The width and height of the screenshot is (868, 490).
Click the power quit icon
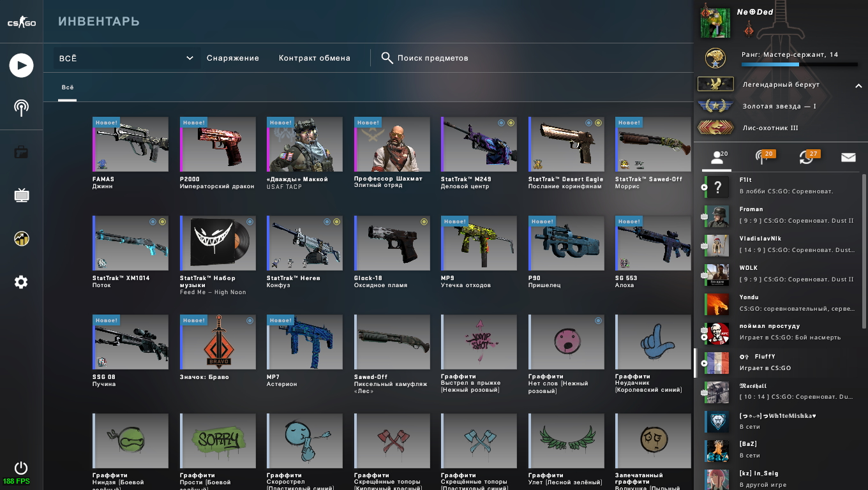(21, 468)
